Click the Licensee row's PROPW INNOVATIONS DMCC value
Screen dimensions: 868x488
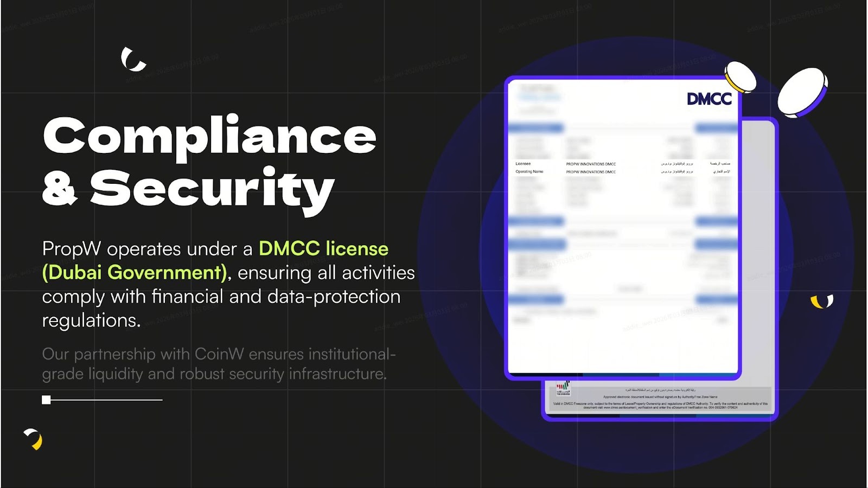coord(591,164)
